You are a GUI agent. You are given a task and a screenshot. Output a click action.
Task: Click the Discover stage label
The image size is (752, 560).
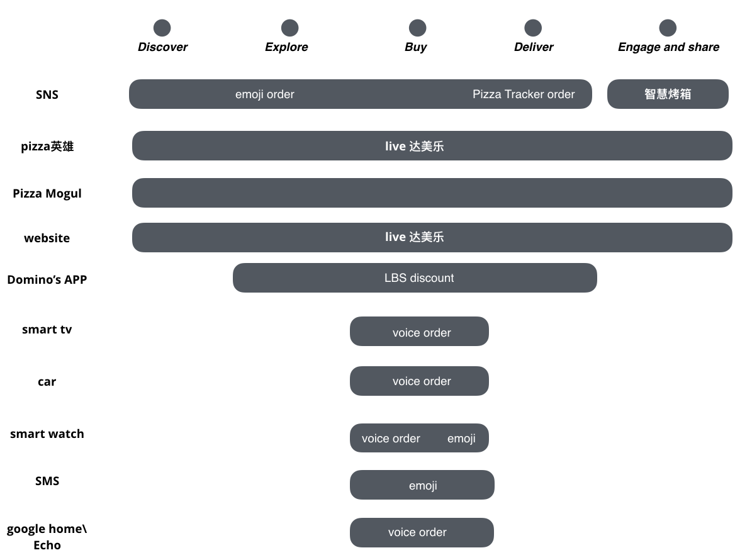(162, 47)
